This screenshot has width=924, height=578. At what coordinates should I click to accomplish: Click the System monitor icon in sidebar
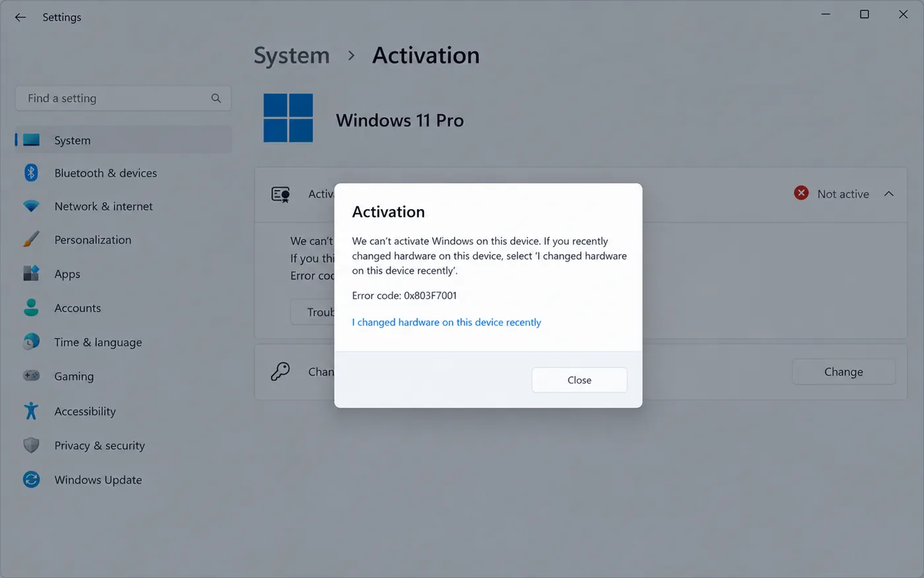pos(31,140)
